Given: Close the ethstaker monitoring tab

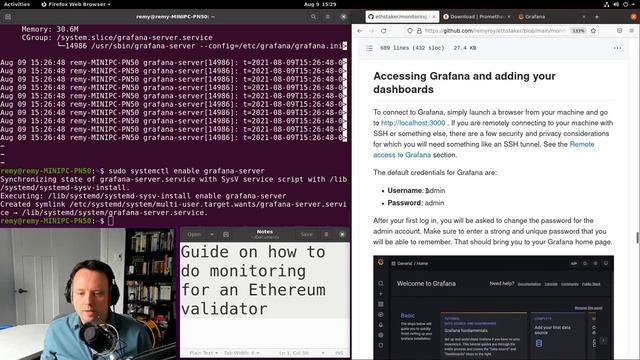Looking at the screenshot, I should point(433,17).
